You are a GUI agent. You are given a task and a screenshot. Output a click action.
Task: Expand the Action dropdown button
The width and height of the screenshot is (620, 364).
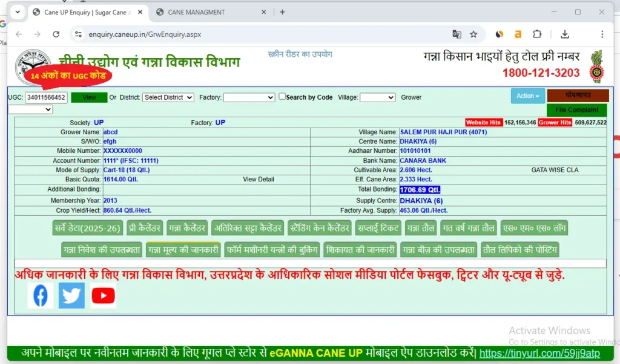click(x=527, y=96)
